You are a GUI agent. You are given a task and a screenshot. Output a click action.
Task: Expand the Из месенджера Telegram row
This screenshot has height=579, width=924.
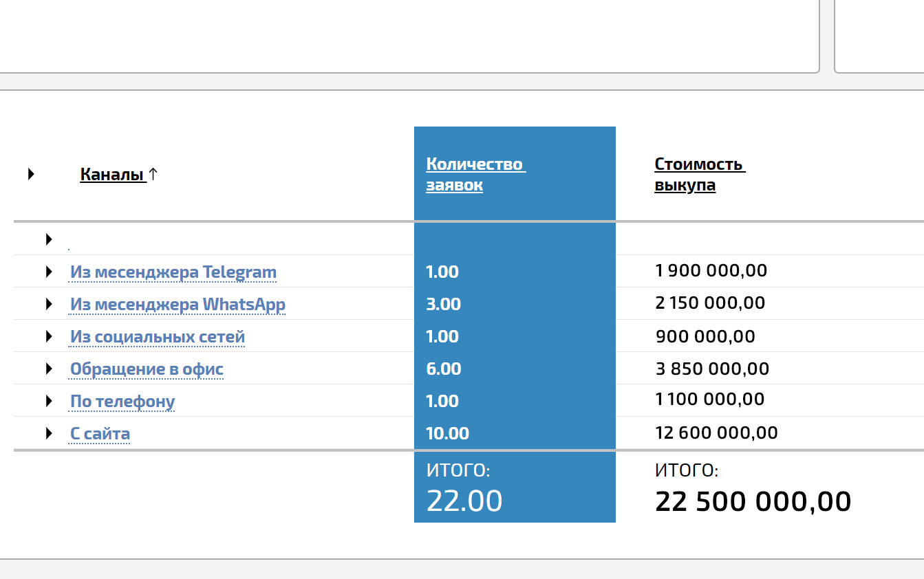tap(49, 272)
